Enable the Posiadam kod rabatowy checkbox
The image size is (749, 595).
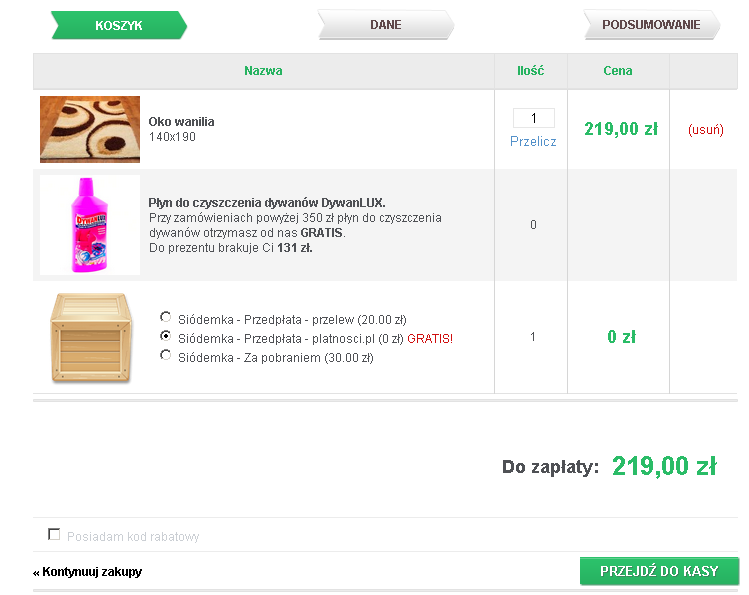pyautogui.click(x=55, y=535)
